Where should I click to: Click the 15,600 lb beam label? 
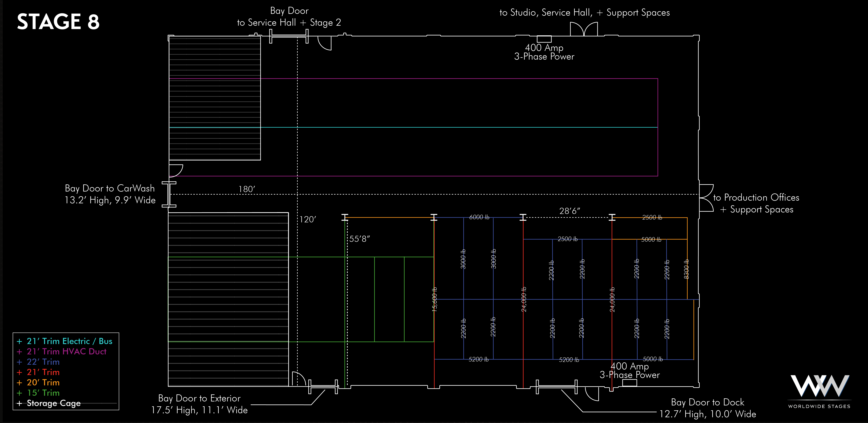(435, 299)
